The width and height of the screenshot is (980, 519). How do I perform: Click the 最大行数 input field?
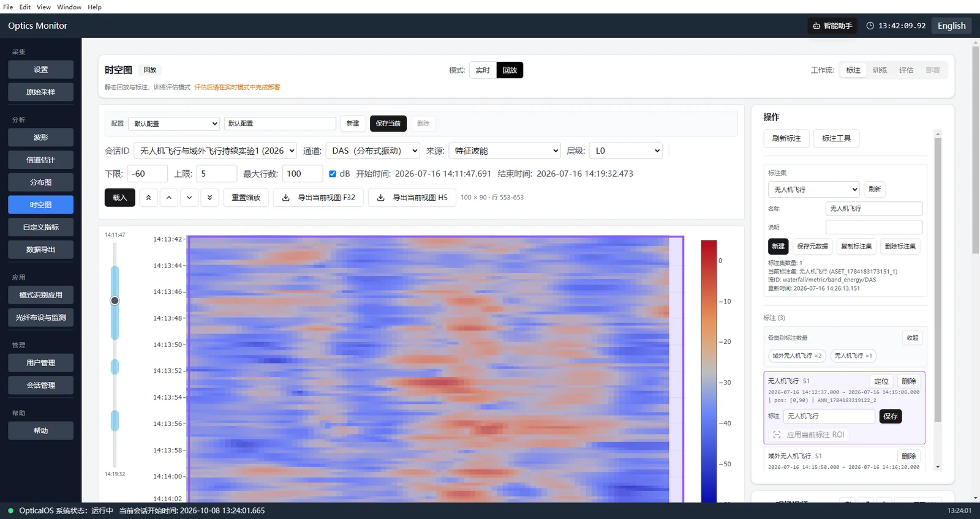pyautogui.click(x=302, y=174)
